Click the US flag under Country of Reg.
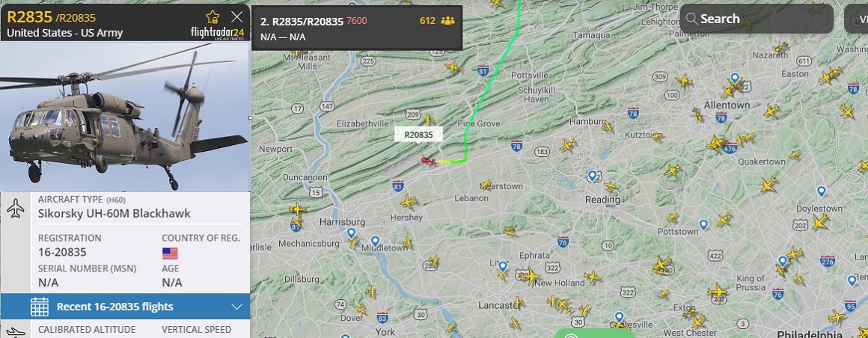868x338 pixels. [170, 254]
